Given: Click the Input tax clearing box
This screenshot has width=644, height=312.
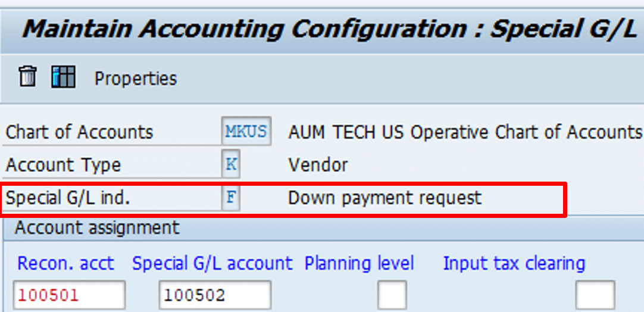Looking at the screenshot, I should 595,295.
